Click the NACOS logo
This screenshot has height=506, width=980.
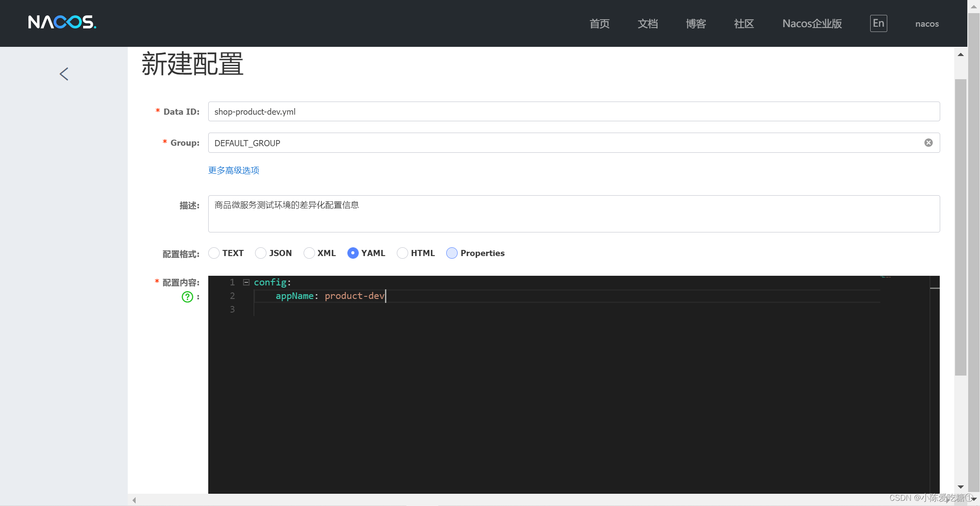click(x=62, y=22)
